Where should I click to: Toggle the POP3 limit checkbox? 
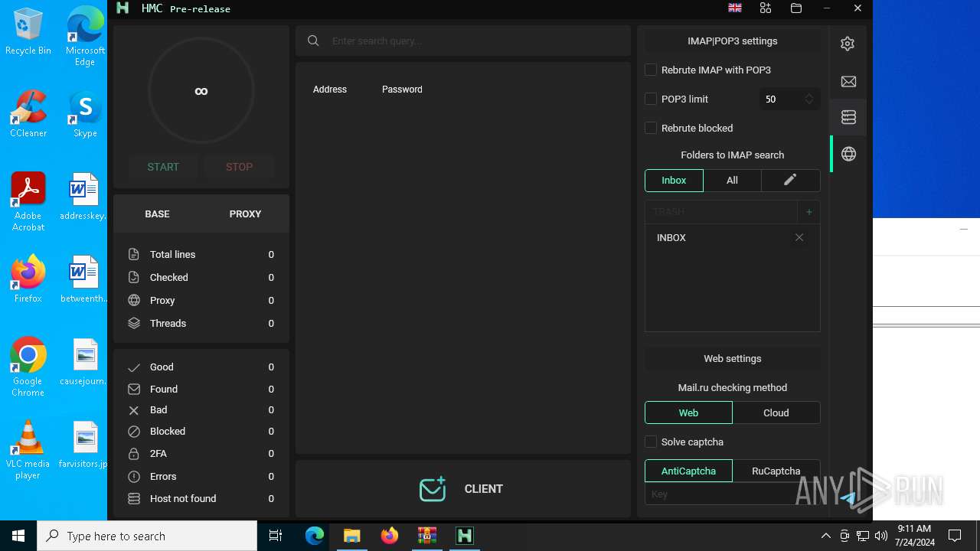[x=651, y=99]
